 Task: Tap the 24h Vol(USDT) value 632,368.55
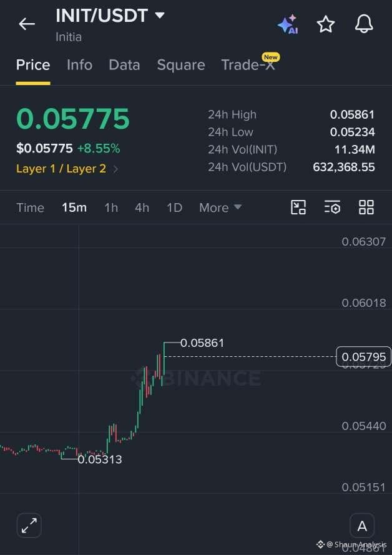point(343,167)
